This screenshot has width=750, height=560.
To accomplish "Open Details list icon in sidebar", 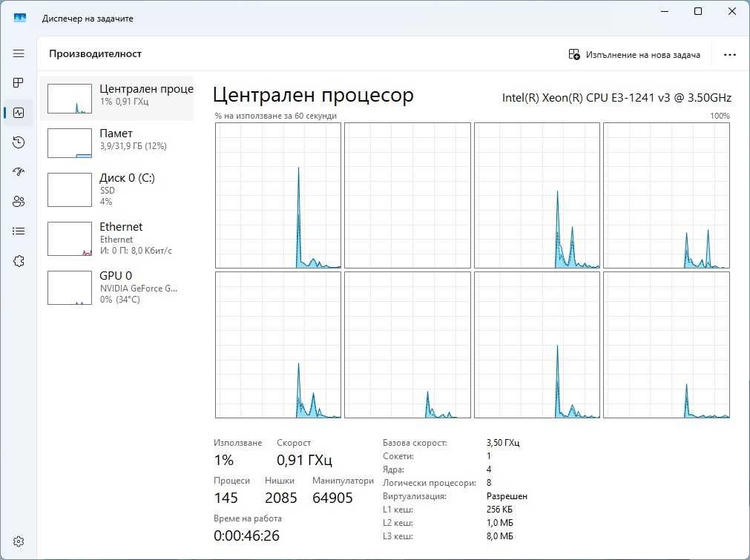I will [x=19, y=231].
